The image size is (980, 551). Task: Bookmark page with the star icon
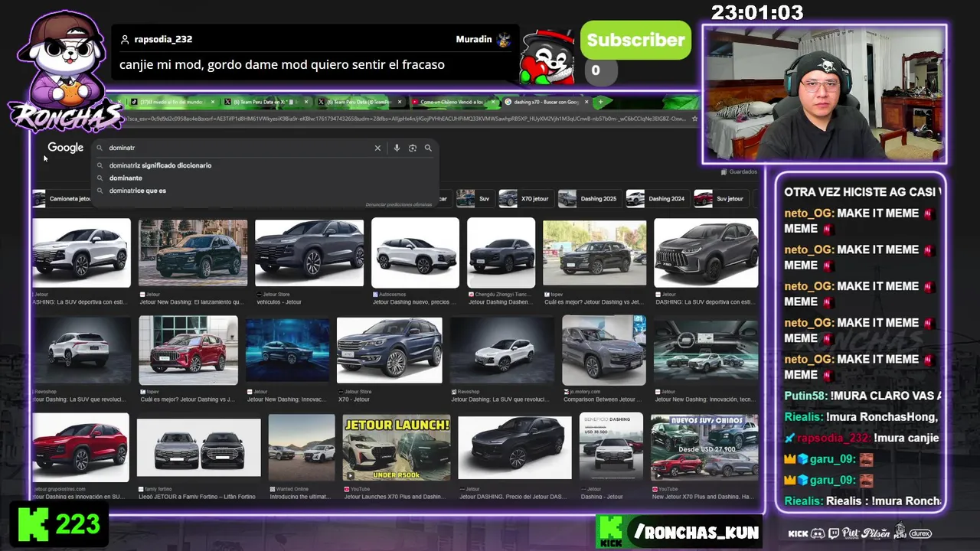[694, 119]
